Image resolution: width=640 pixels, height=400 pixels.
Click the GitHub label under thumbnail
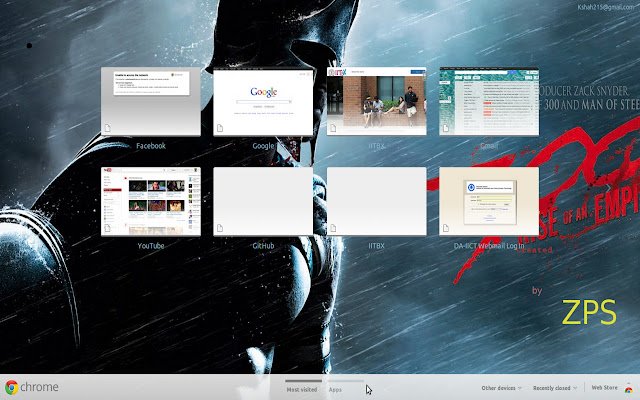coord(263,246)
